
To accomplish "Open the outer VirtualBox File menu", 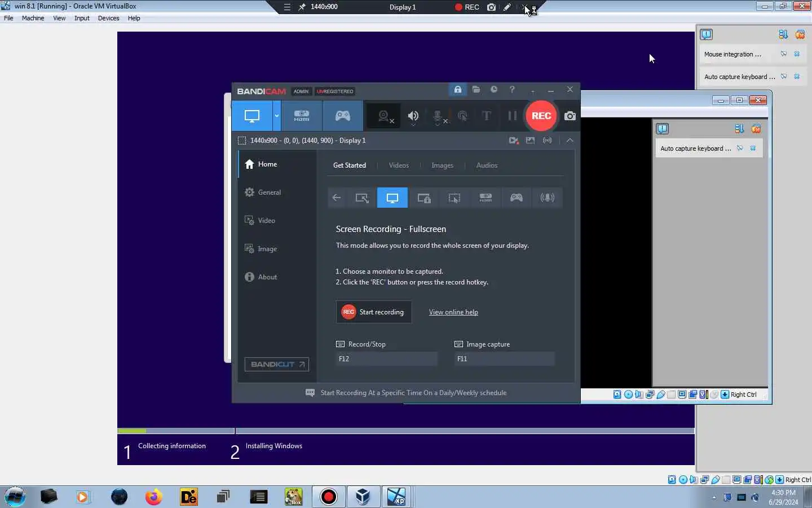I will click(x=8, y=18).
